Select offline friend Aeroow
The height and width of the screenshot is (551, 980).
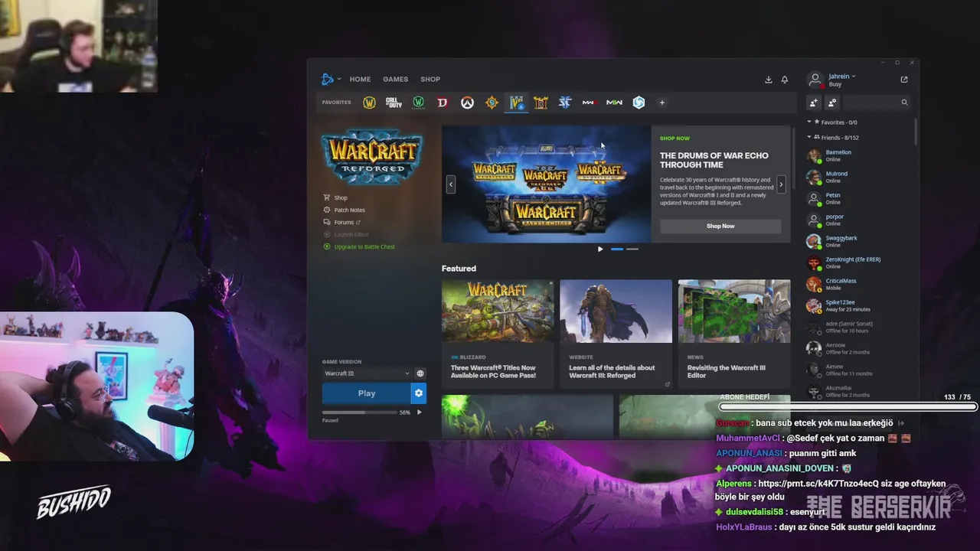pos(857,348)
